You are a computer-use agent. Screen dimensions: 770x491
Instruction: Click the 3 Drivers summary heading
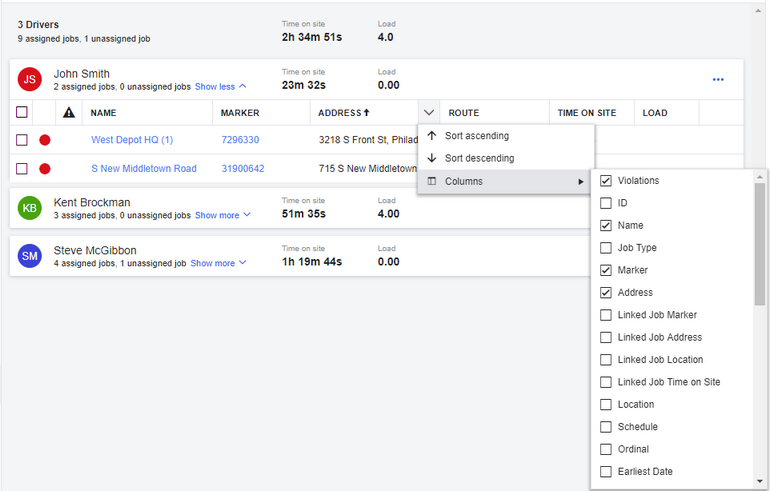[x=38, y=25]
